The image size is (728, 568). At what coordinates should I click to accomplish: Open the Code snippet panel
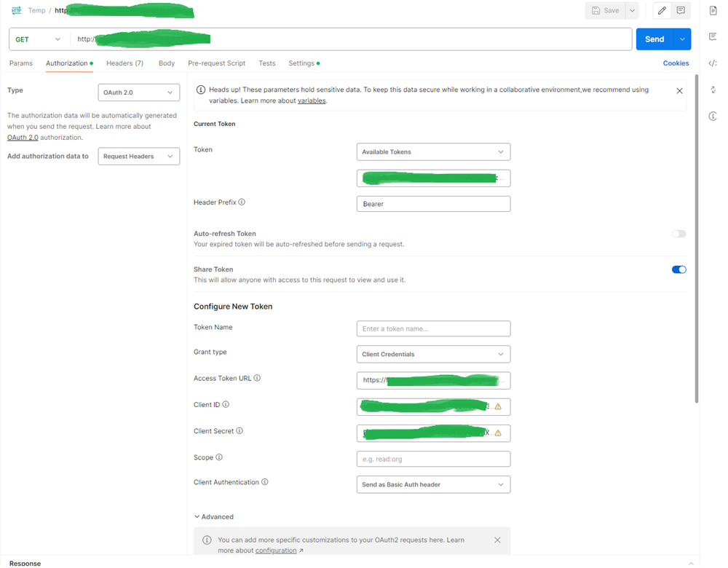[713, 63]
